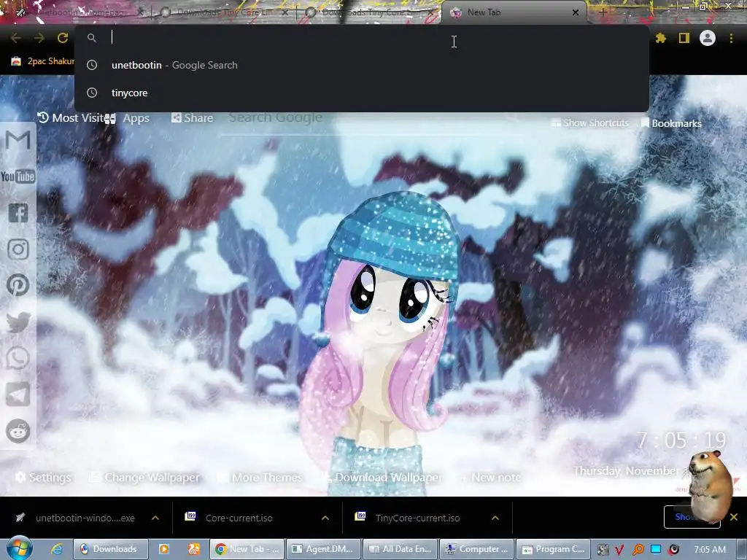The image size is (747, 560).
Task: Open Gmail from the sidebar
Action: pos(18,140)
